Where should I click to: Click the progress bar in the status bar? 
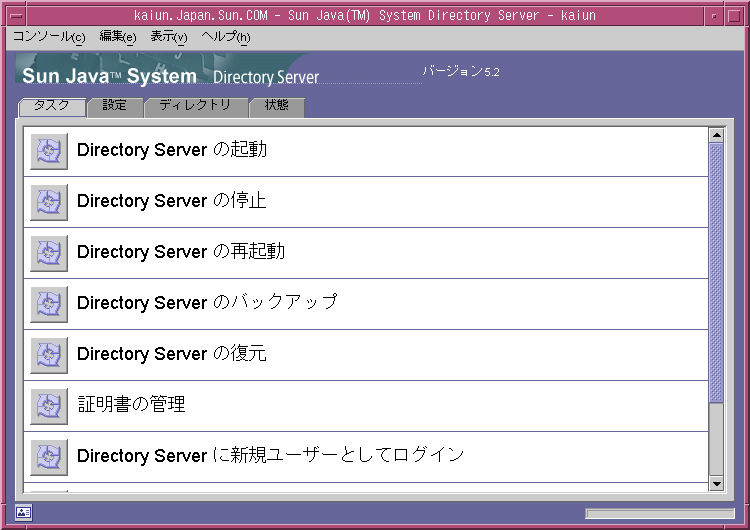click(660, 514)
